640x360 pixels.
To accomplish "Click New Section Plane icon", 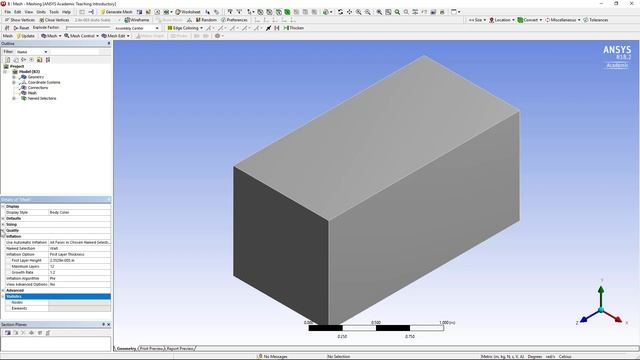I will pos(7,333).
